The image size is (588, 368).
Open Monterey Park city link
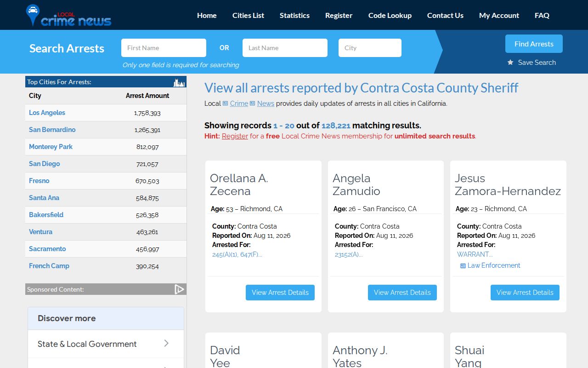(x=51, y=147)
